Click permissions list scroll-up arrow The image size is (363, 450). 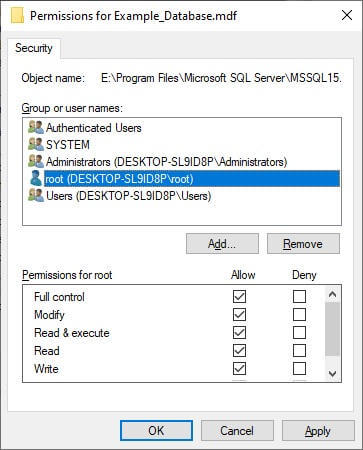point(332,294)
